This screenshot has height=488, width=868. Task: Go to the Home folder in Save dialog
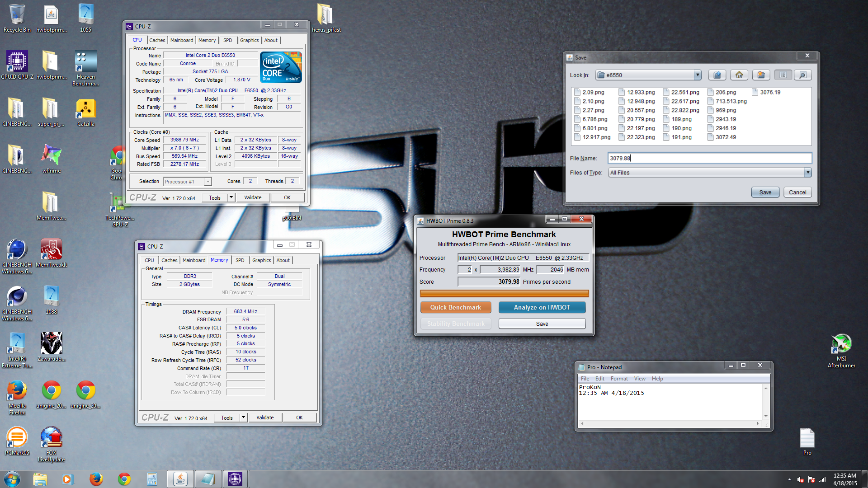pos(739,75)
